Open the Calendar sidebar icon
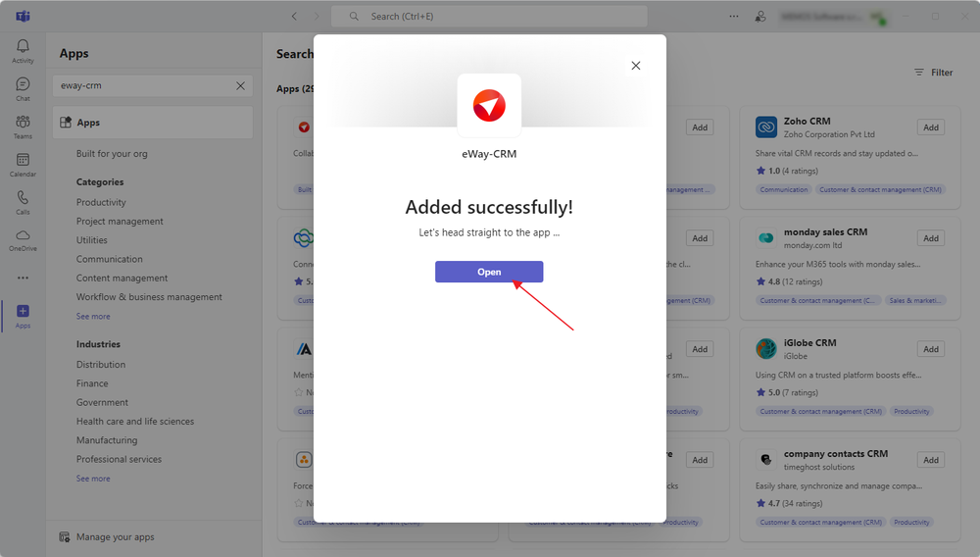The image size is (980, 557). [x=23, y=165]
